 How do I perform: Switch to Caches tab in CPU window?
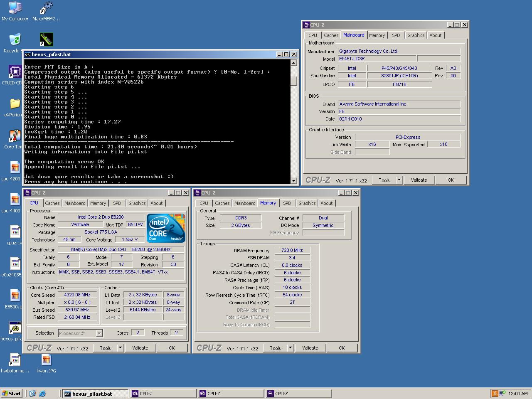click(x=52, y=203)
